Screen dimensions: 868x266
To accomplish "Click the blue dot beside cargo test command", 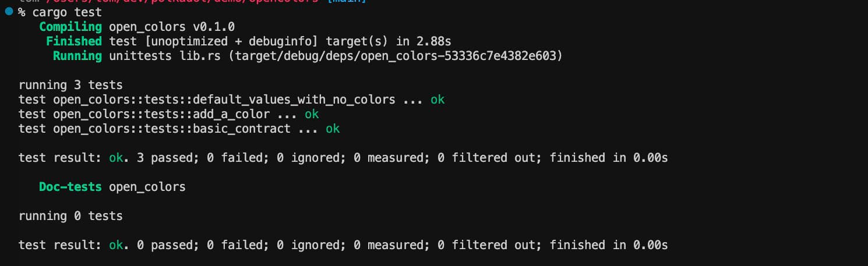I will coord(8,11).
